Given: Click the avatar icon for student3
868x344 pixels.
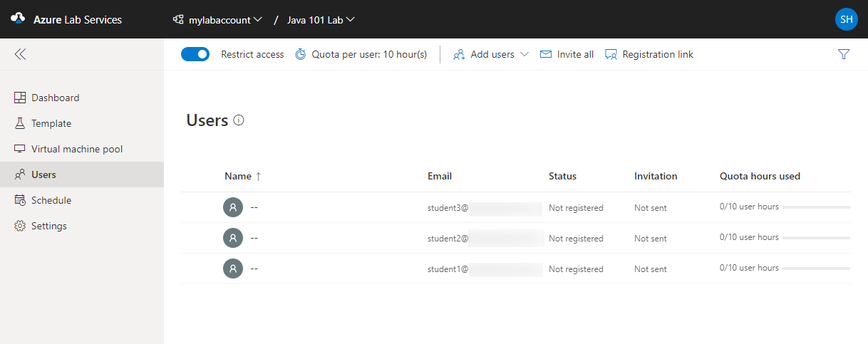Looking at the screenshot, I should click(x=233, y=207).
